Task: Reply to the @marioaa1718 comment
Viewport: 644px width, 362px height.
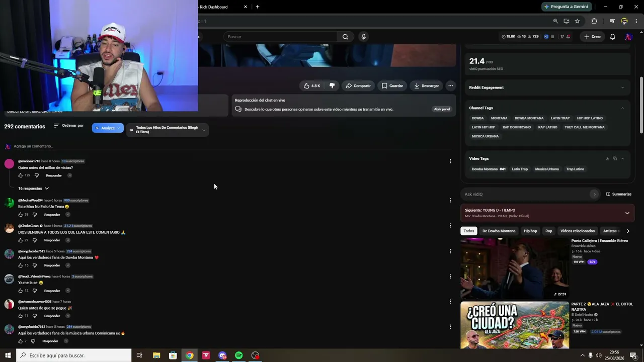Action: pyautogui.click(x=54, y=175)
